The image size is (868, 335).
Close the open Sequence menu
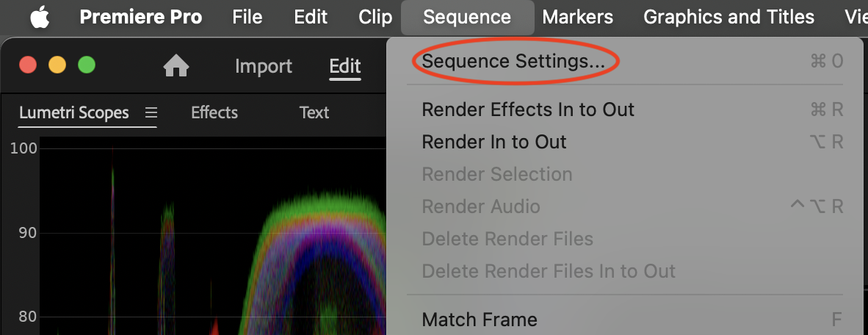467,17
